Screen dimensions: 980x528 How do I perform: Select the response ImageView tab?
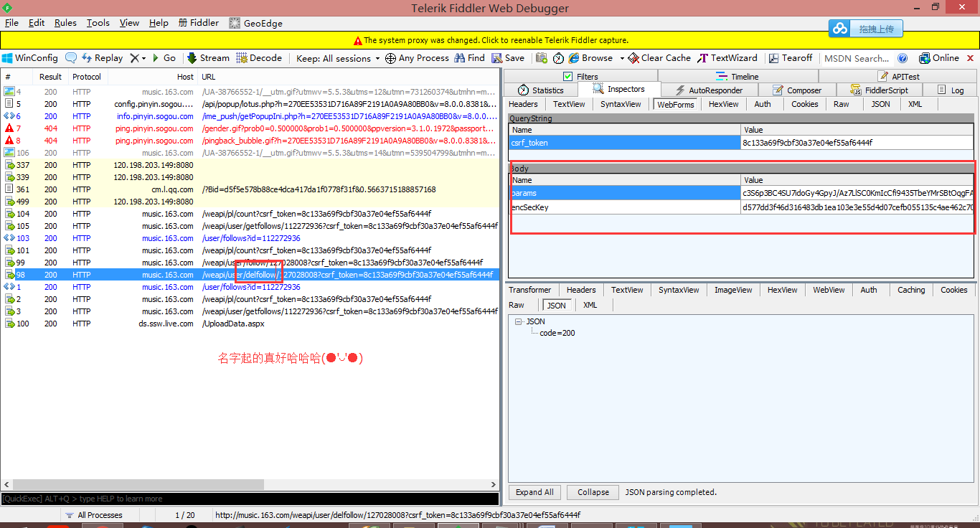click(733, 290)
